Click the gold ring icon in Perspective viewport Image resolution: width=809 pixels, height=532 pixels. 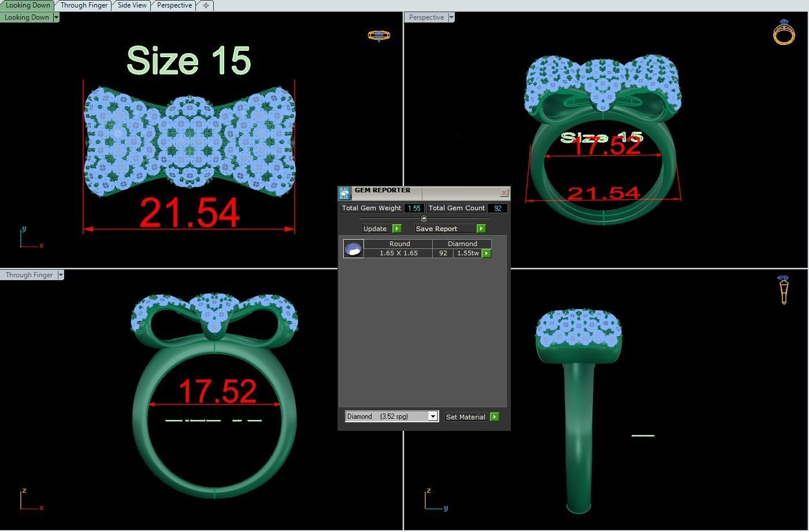coord(784,32)
